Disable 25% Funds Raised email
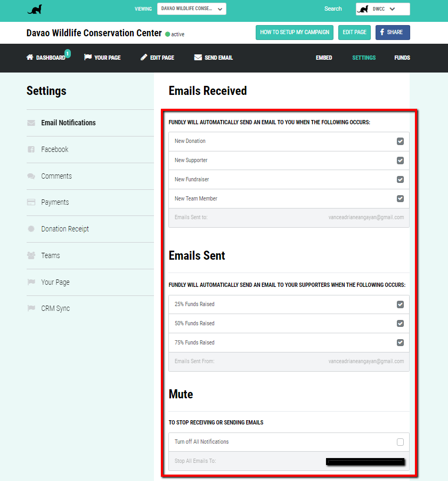The height and width of the screenshot is (481, 448). coord(400,304)
